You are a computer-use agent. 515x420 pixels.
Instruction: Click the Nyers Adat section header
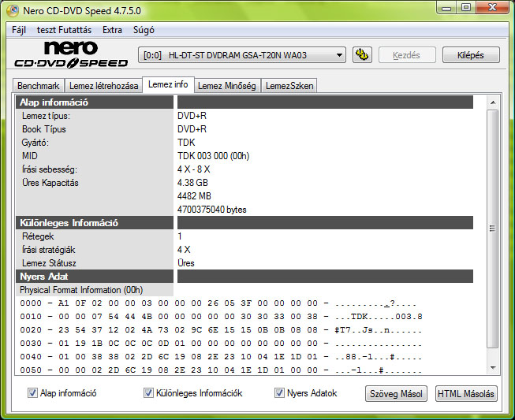pos(95,277)
